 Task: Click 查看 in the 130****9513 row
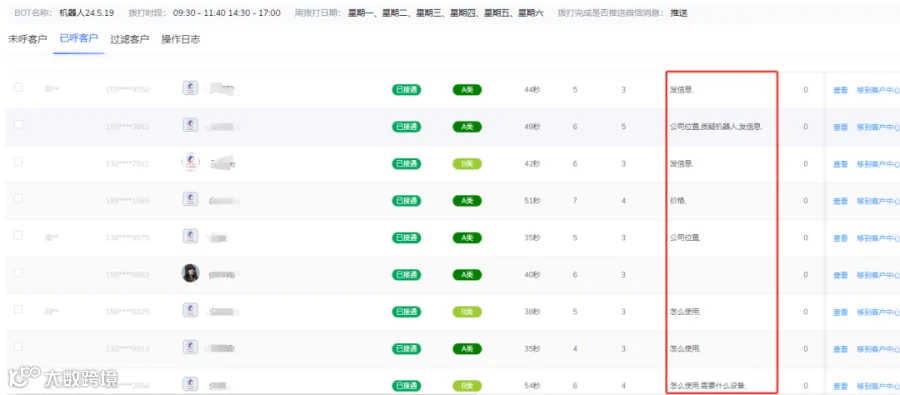click(840, 349)
